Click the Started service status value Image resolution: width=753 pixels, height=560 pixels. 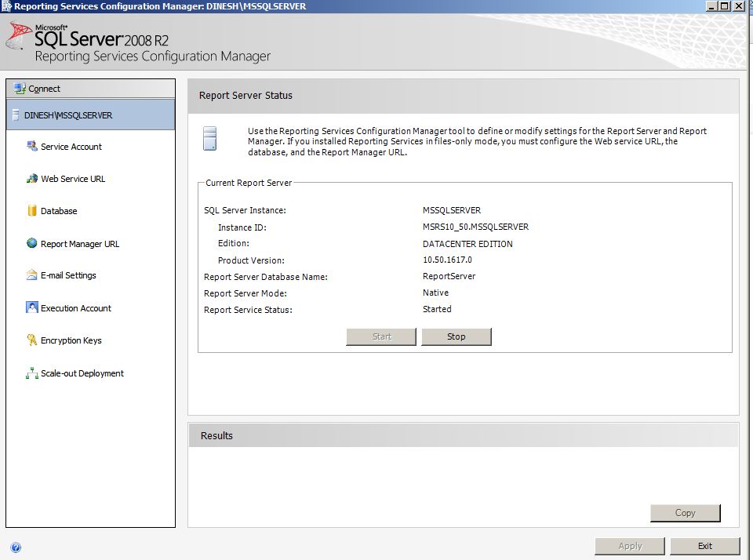[x=437, y=309]
